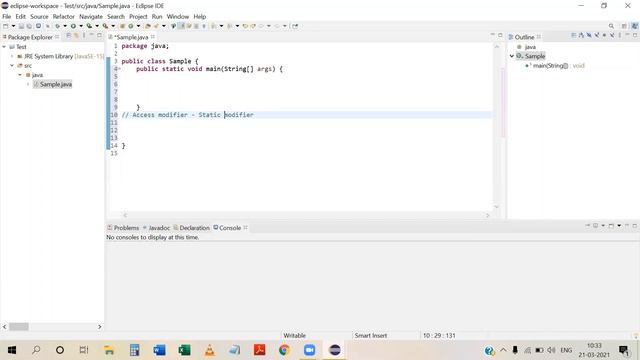This screenshot has width=640, height=360.
Task: Toggle Hide Static Members in Outline
Action: pos(597,36)
